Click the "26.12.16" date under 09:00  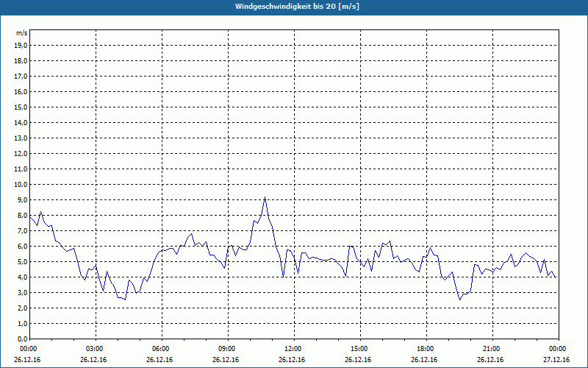(226, 360)
